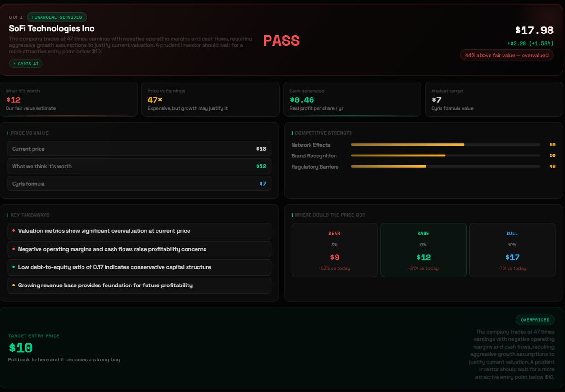Click the WHERE COULD THE PRICE GO? heading
Image resolution: width=565 pixels, height=392 pixels.
pyautogui.click(x=330, y=215)
